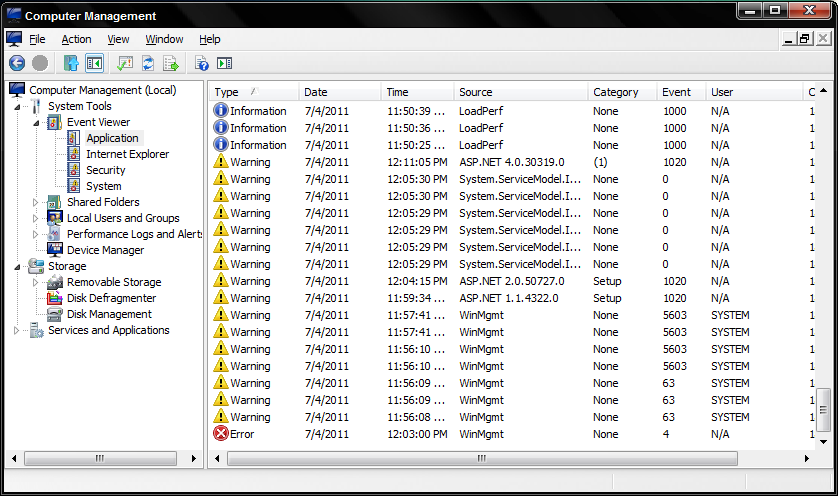This screenshot has height=496, width=838.
Task: Open the Device Manager node
Action: pos(105,250)
